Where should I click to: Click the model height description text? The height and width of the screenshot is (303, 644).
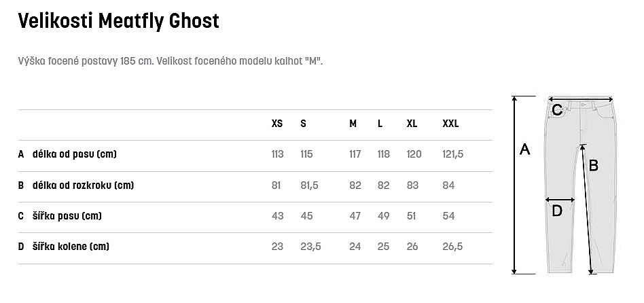coord(171,61)
